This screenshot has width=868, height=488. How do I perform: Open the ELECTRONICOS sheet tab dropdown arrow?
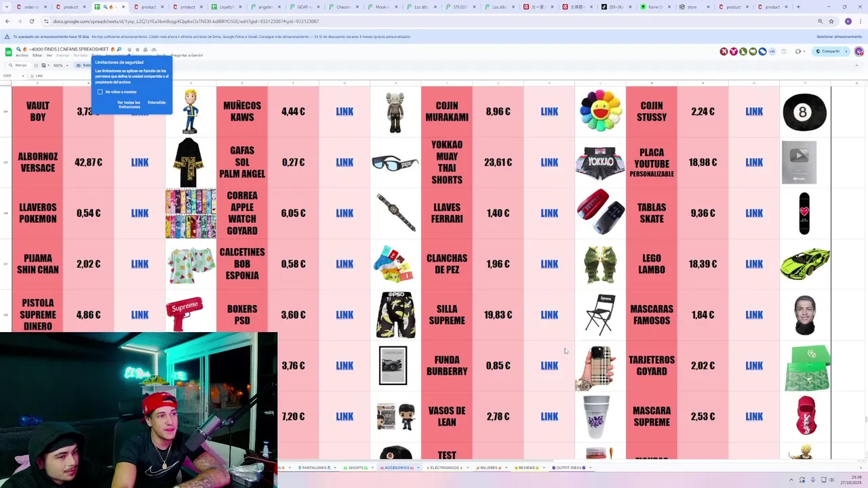click(467, 468)
